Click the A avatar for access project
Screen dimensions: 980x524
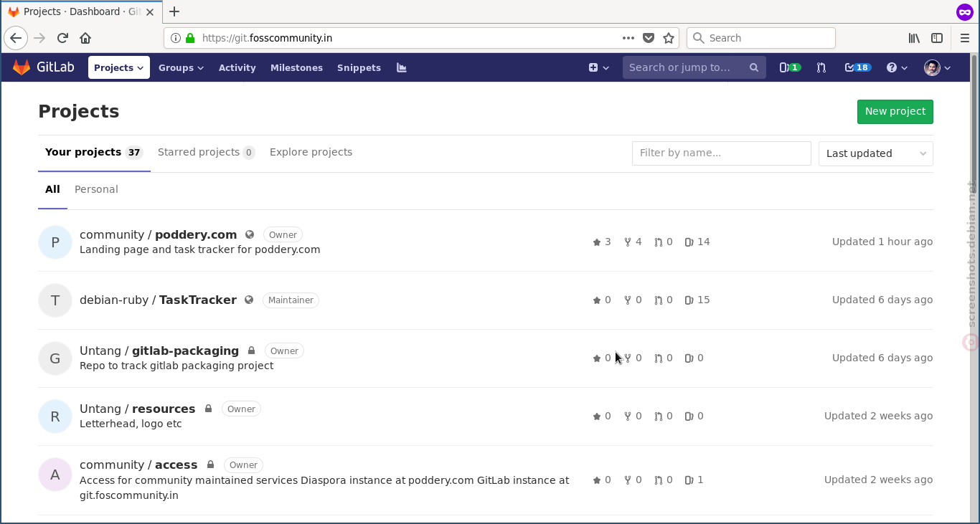coord(55,475)
